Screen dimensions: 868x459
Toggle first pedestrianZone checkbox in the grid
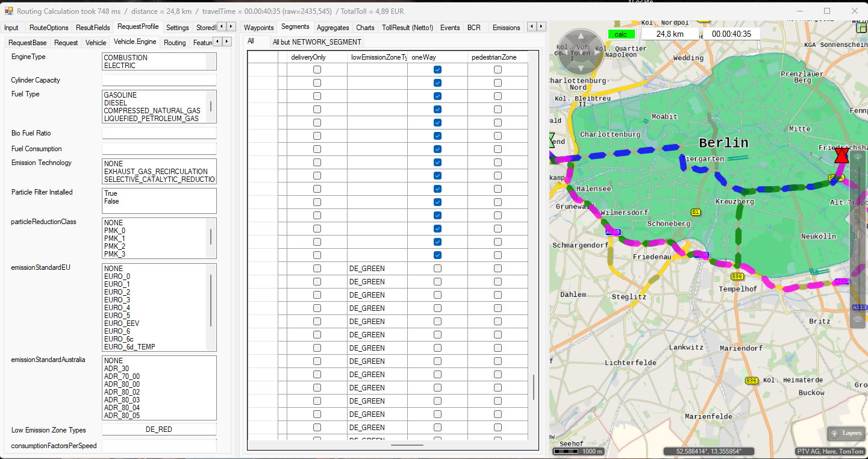click(498, 70)
